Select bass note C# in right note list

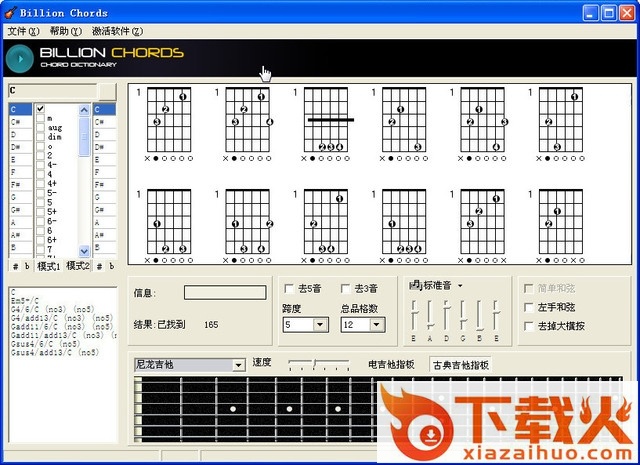(x=104, y=122)
